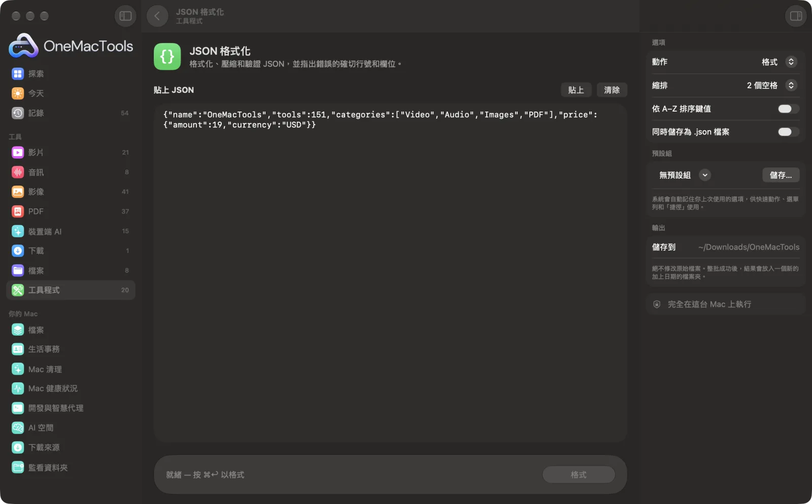This screenshot has width=812, height=504.
Task: Click the JSON 格式化 green braces icon
Action: point(167,56)
